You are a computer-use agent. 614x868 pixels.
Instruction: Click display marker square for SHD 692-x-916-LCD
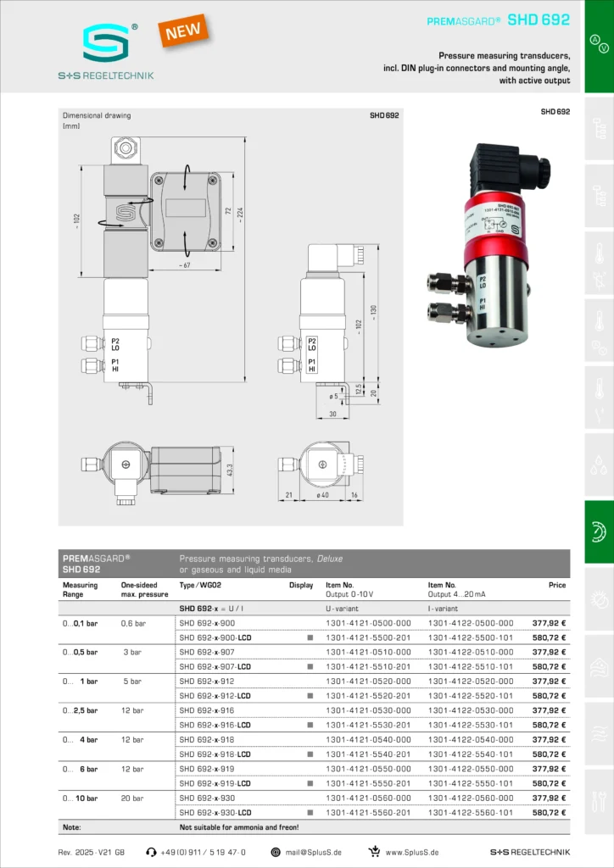click(x=310, y=726)
